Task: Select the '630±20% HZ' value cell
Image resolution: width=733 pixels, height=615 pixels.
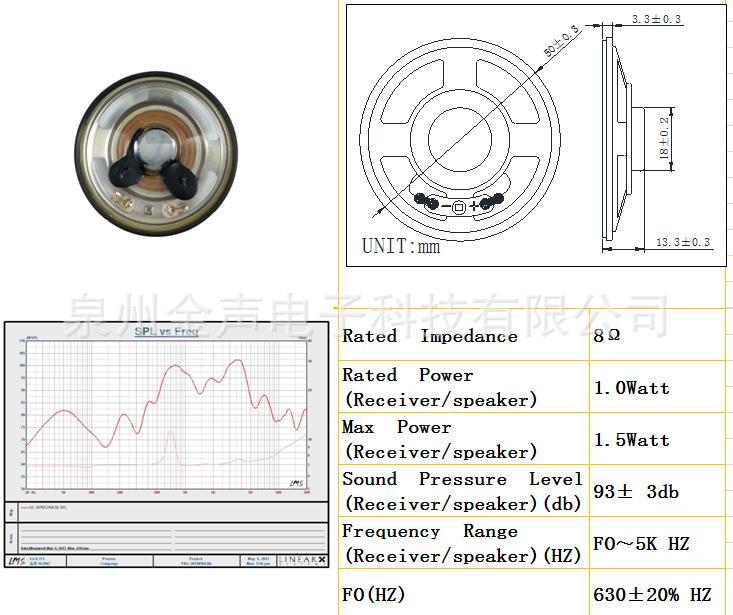Action: (x=652, y=595)
